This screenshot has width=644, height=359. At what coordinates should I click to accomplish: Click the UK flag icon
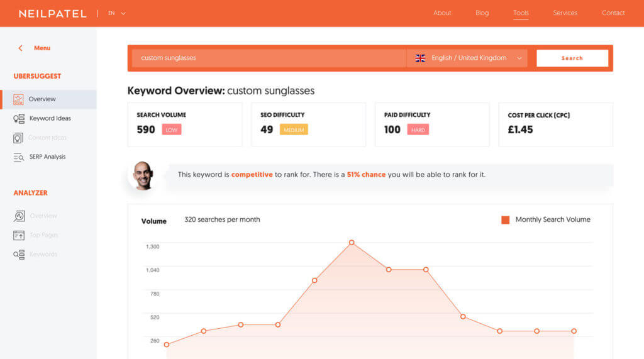(419, 58)
